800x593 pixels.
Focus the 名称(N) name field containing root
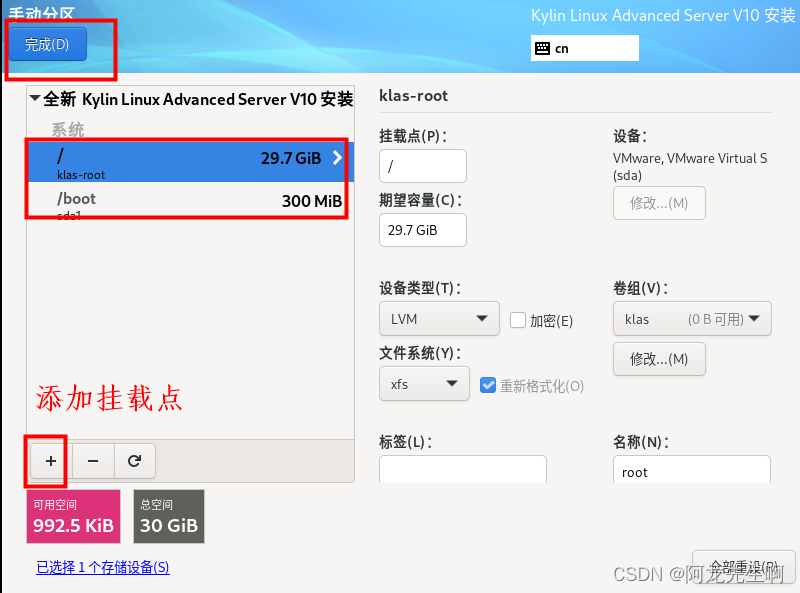pyautogui.click(x=692, y=470)
